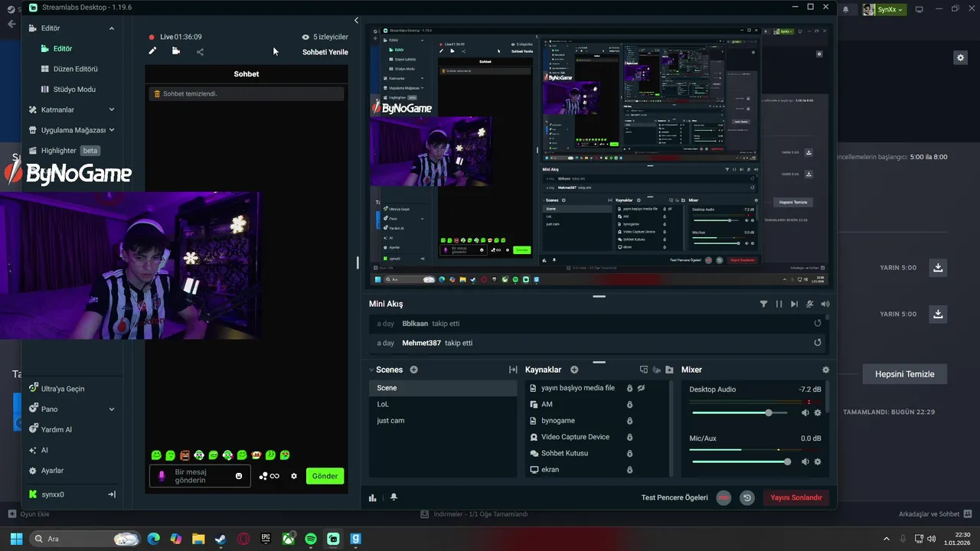Collapse the Scenes panel chevron
Image resolution: width=980 pixels, height=551 pixels.
tap(371, 370)
